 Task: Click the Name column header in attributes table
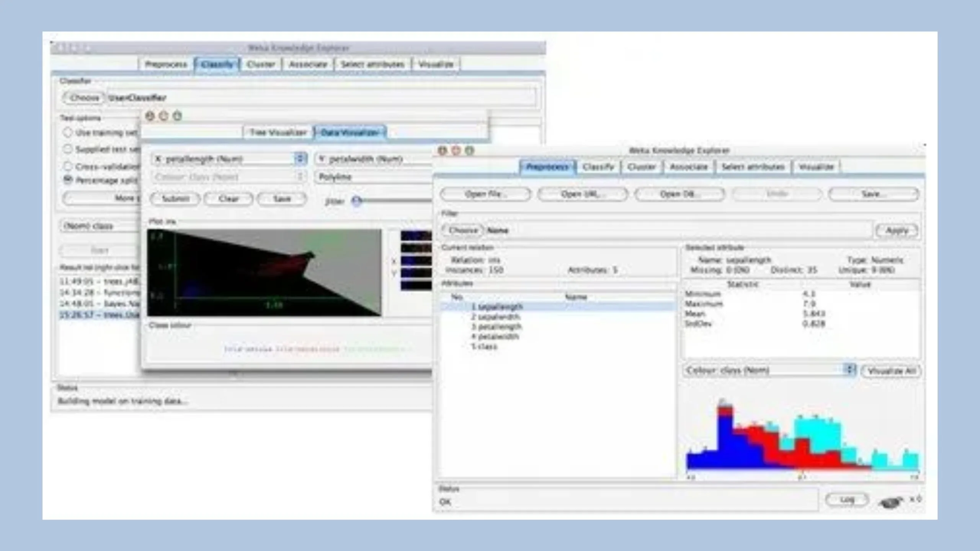click(x=576, y=297)
